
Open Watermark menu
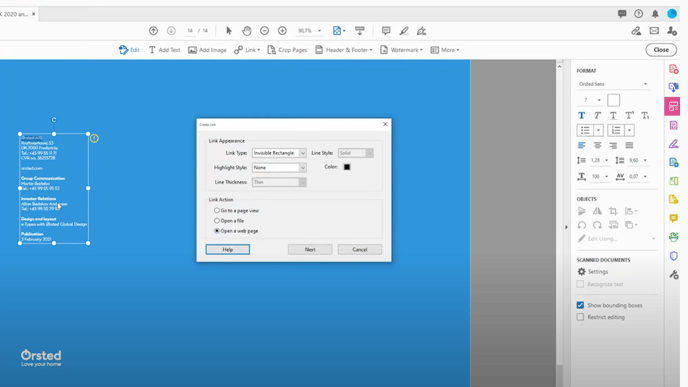click(401, 50)
